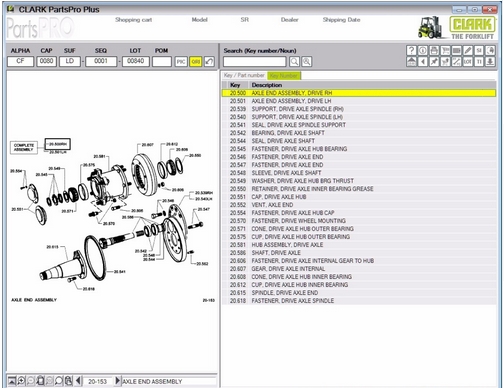Click the SI toolbar icon

(479, 51)
